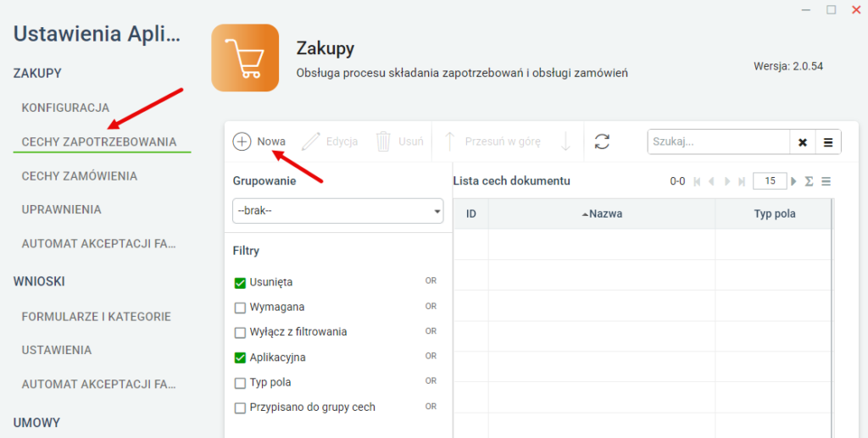Enable the Wymagana filter checkbox

pos(240,308)
